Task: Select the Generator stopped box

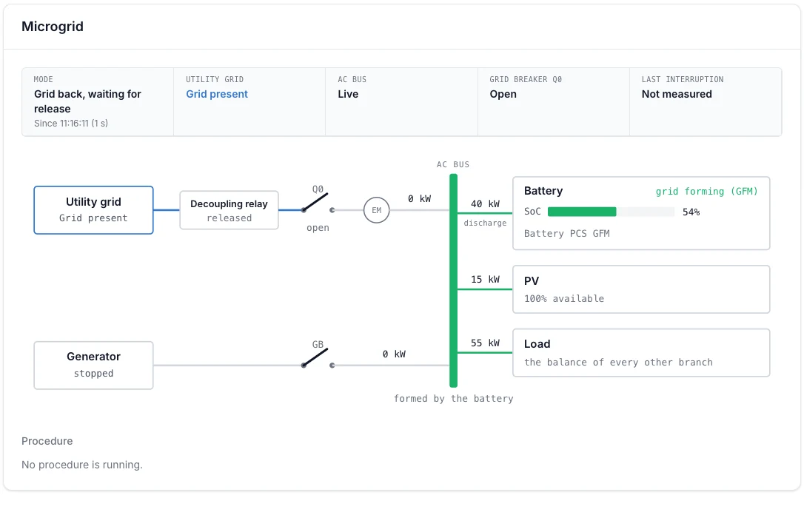Action: 93,366
